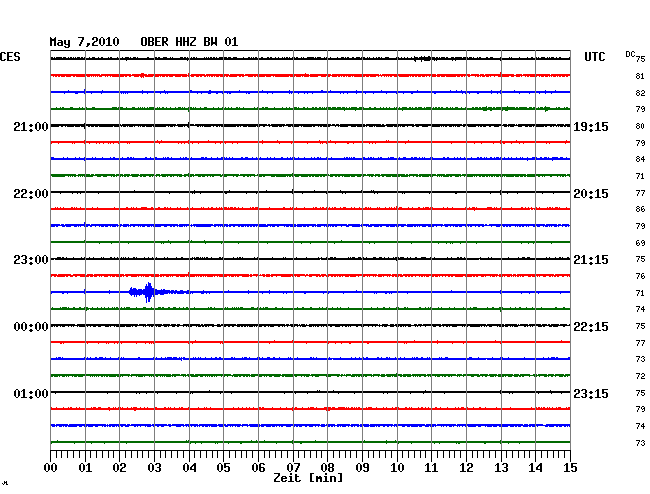Click the UTC column header

(x=594, y=57)
